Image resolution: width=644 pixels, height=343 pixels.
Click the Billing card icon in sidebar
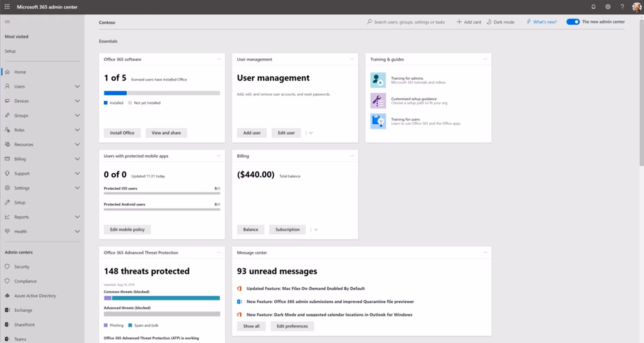7,159
